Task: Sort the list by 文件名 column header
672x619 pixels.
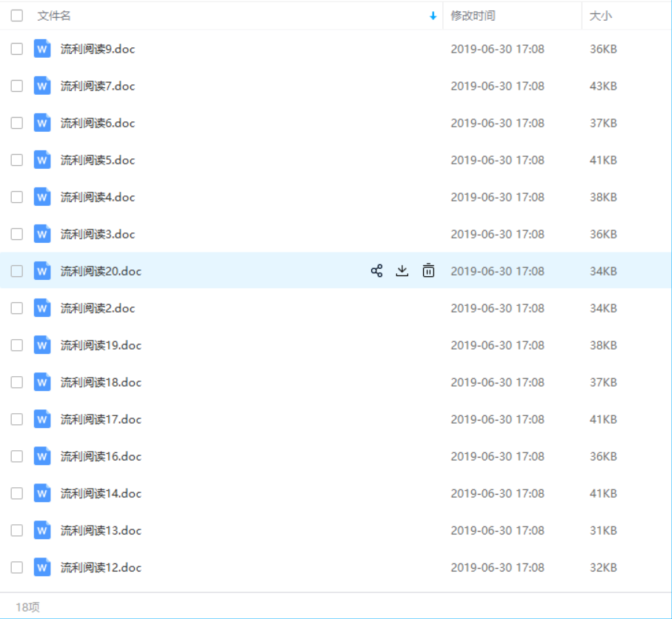Action: point(54,16)
